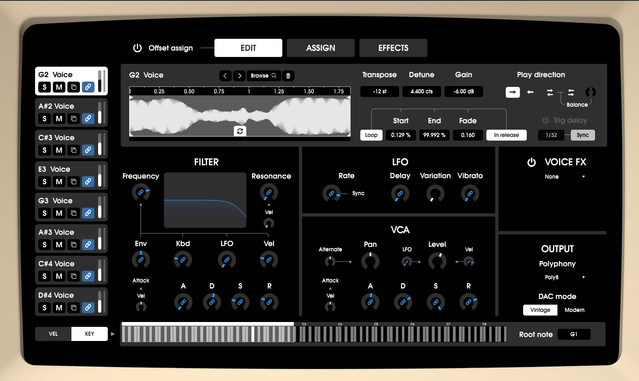The width and height of the screenshot is (639, 381).
Task: Toggle the Trig delay Sync button
Action: tap(583, 135)
